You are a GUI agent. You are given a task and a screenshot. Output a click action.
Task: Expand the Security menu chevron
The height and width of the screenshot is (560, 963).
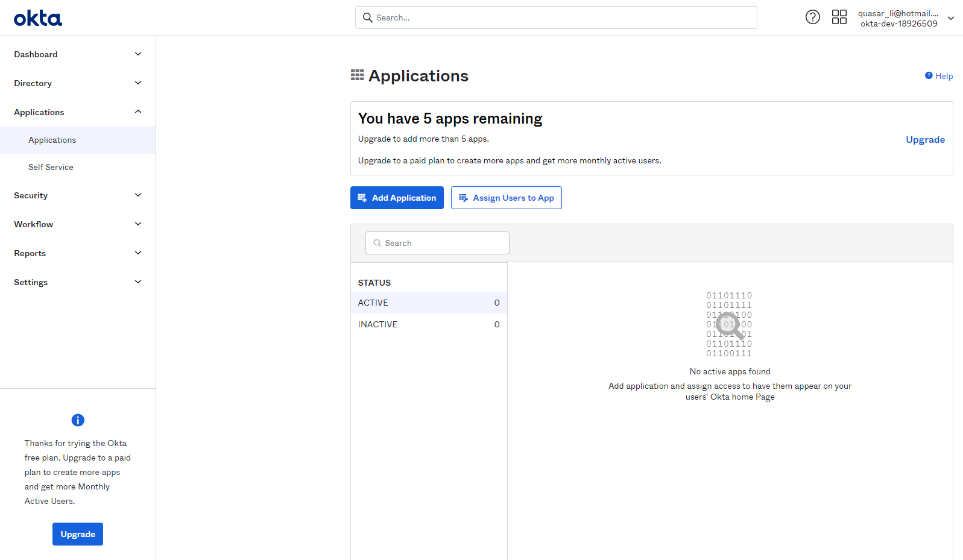point(138,195)
